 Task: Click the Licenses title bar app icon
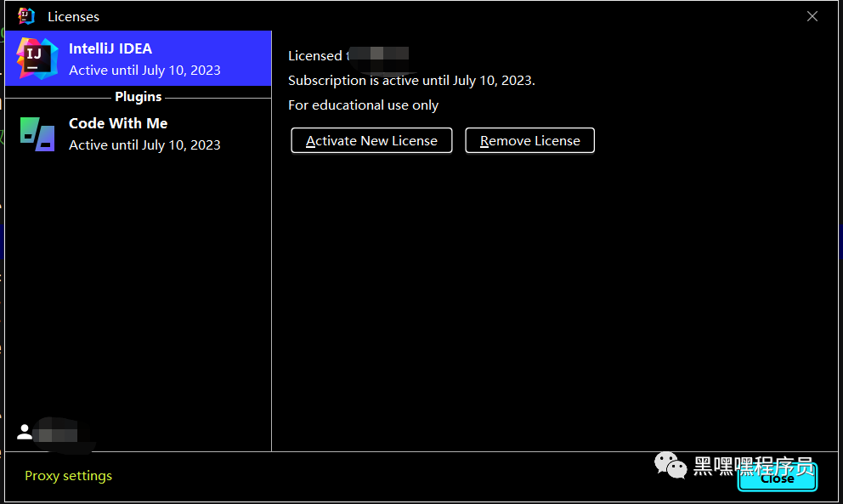[25, 16]
